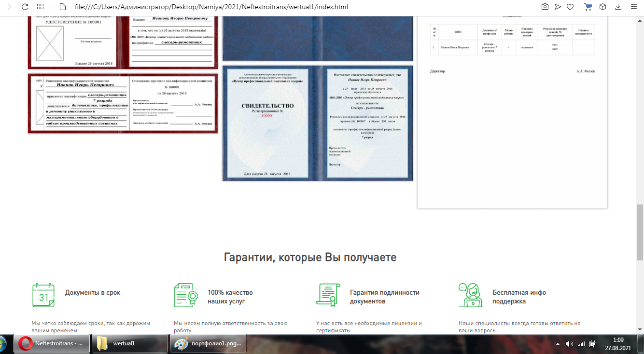Click Директор label under protocol table
The height and width of the screenshot is (354, 644).
click(x=437, y=71)
